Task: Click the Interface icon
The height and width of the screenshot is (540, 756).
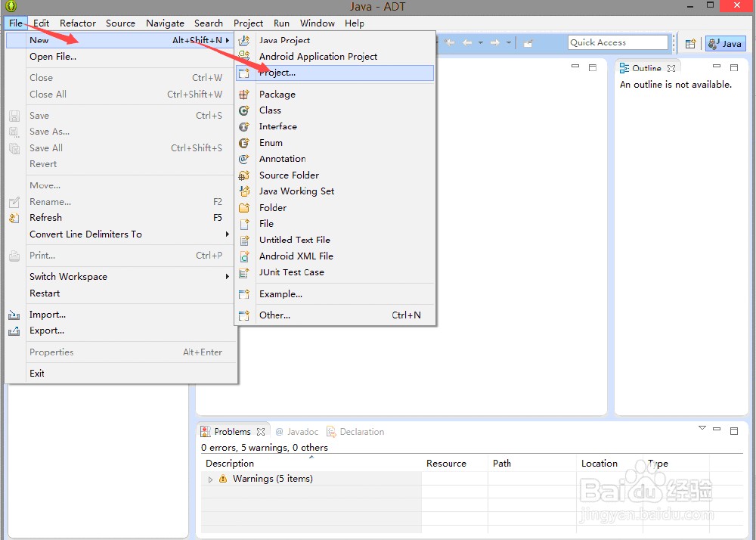Action: (244, 127)
